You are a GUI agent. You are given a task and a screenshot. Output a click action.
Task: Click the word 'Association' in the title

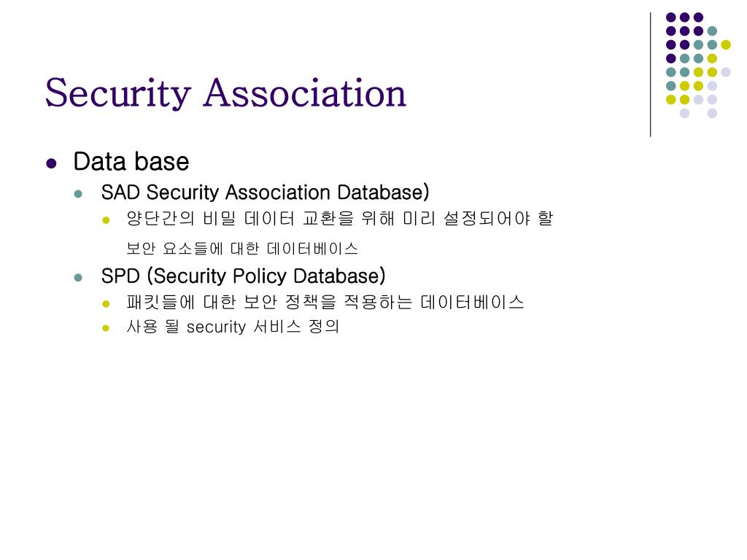pos(305,93)
